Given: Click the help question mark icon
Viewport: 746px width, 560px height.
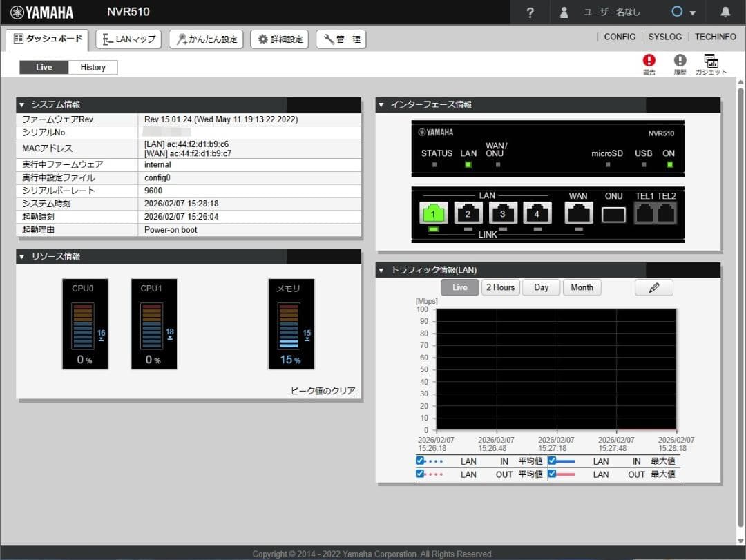Looking at the screenshot, I should pos(530,12).
